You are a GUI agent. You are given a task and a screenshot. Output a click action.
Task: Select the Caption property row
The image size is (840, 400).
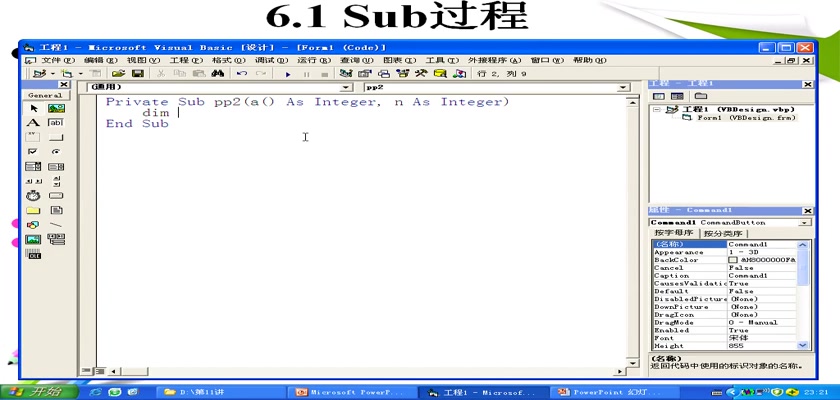pos(725,275)
